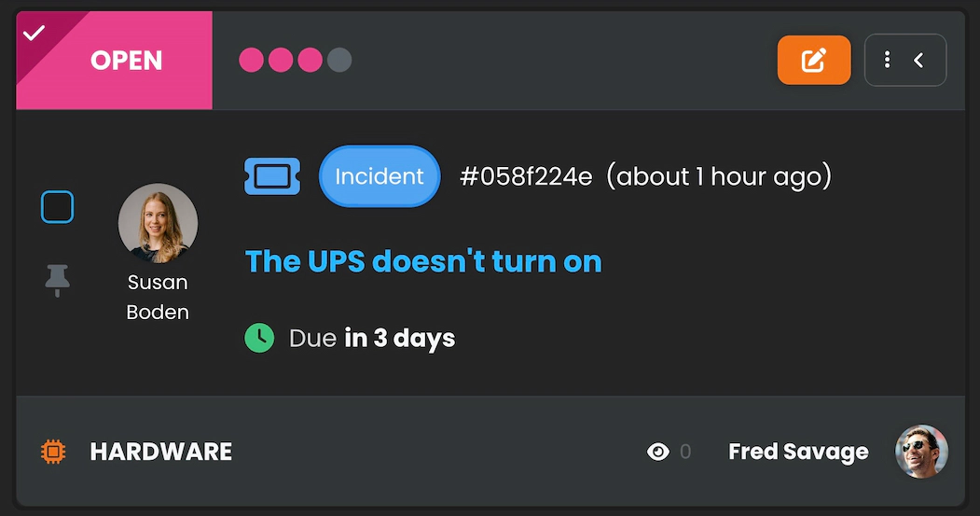980x516 pixels.
Task: Open ticket 'The UPS doesn't turn on'
Action: pyautogui.click(x=423, y=261)
